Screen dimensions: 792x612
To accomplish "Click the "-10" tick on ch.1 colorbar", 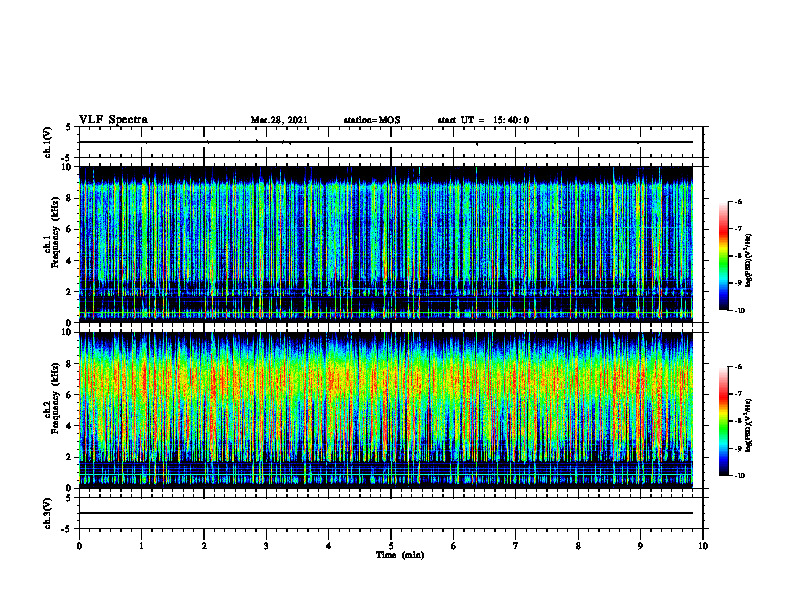I will pyautogui.click(x=740, y=310).
